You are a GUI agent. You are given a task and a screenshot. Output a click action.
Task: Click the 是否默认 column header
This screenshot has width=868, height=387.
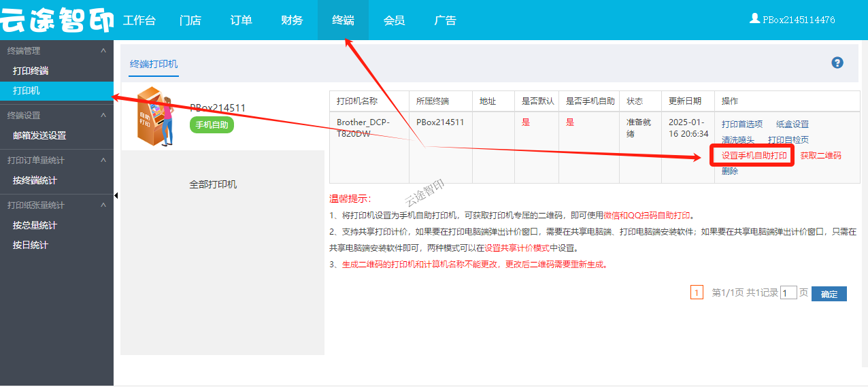537,101
